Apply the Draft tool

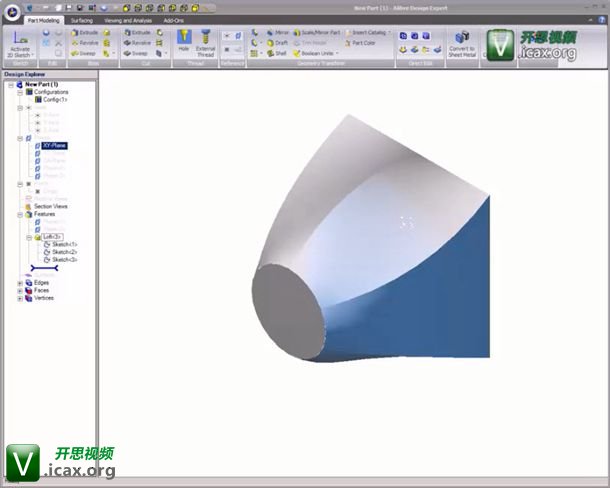click(x=277, y=43)
